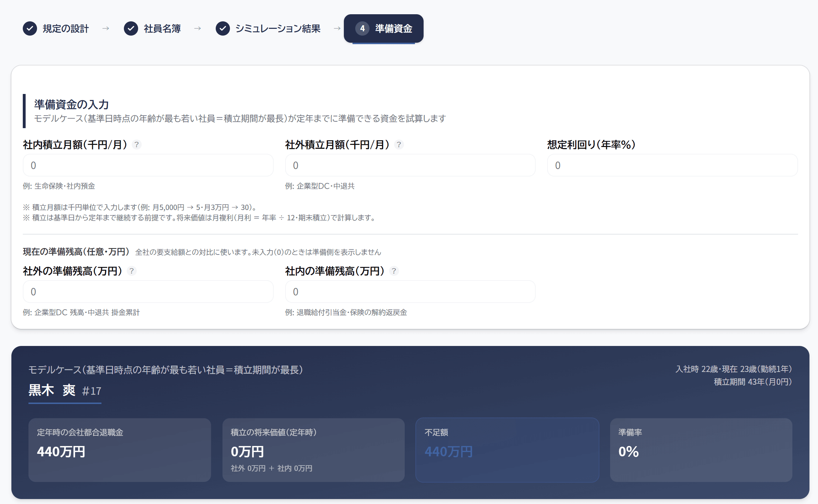Click text 積立期間 43年(月0円)
Image resolution: width=818 pixels, height=504 pixels.
click(753, 382)
